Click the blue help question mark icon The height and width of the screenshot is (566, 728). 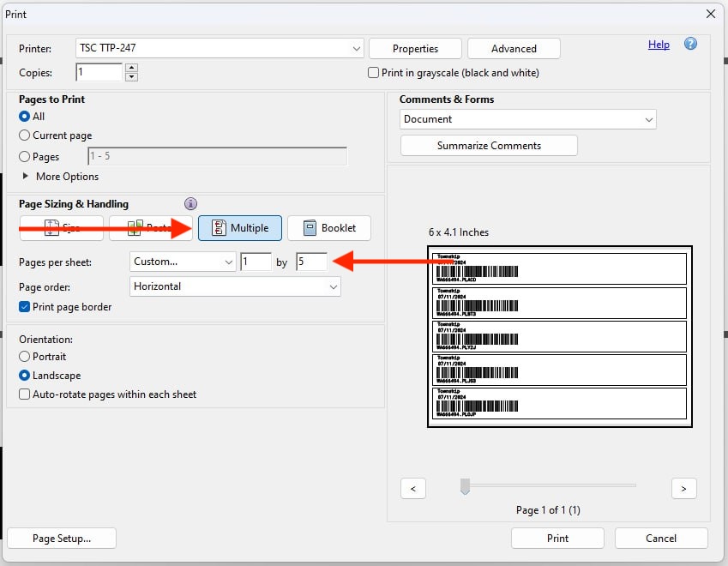690,44
